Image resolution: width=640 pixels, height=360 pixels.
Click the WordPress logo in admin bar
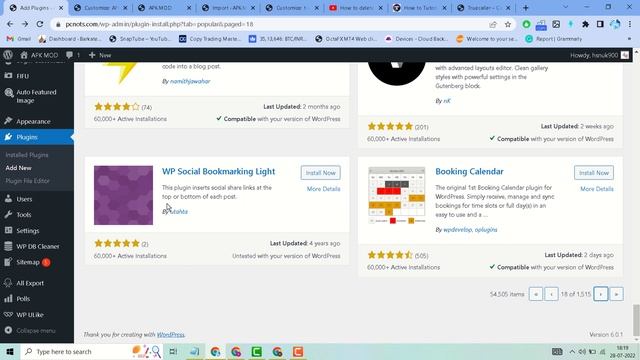(x=8, y=55)
